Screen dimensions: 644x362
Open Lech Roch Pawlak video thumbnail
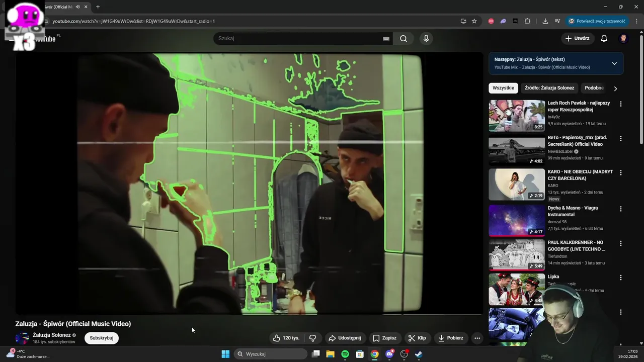point(517,116)
